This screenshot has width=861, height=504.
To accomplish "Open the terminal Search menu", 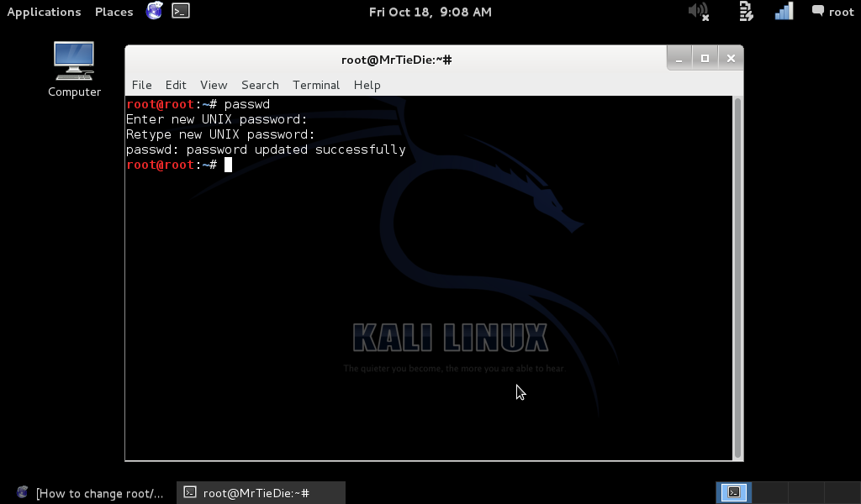I will 260,85.
